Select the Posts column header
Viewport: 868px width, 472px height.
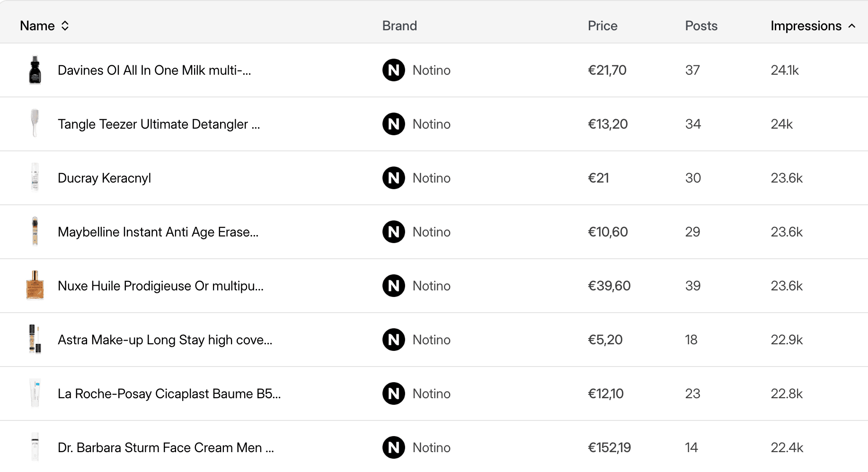[701, 26]
